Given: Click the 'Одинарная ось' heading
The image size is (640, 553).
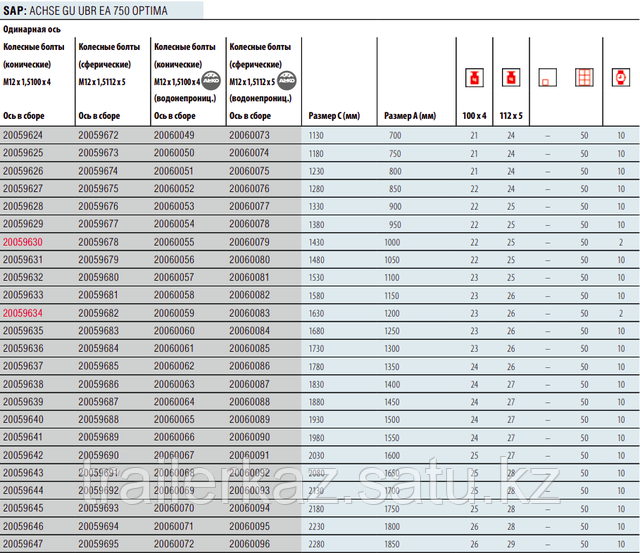Looking at the screenshot, I should (x=32, y=29).
